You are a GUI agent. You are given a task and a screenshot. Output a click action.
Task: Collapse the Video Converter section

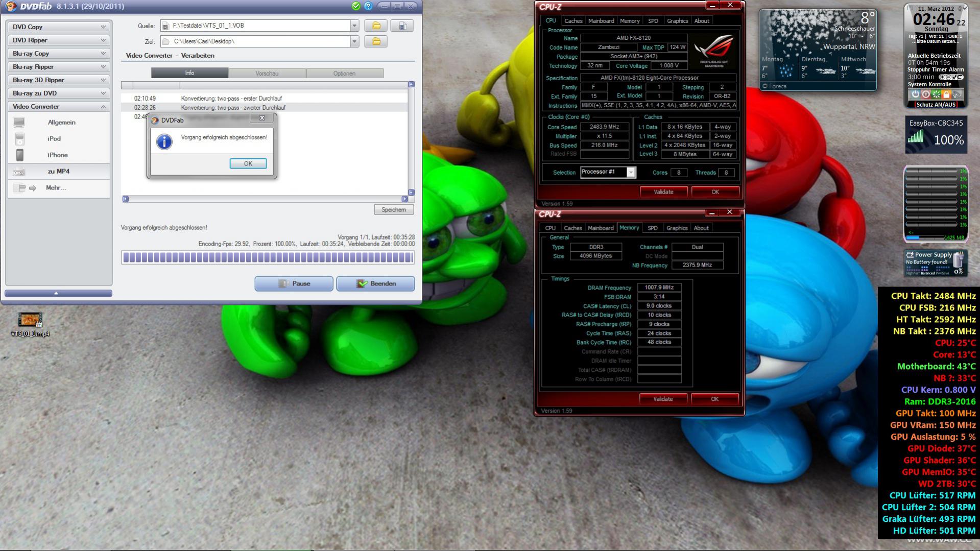[x=59, y=107]
